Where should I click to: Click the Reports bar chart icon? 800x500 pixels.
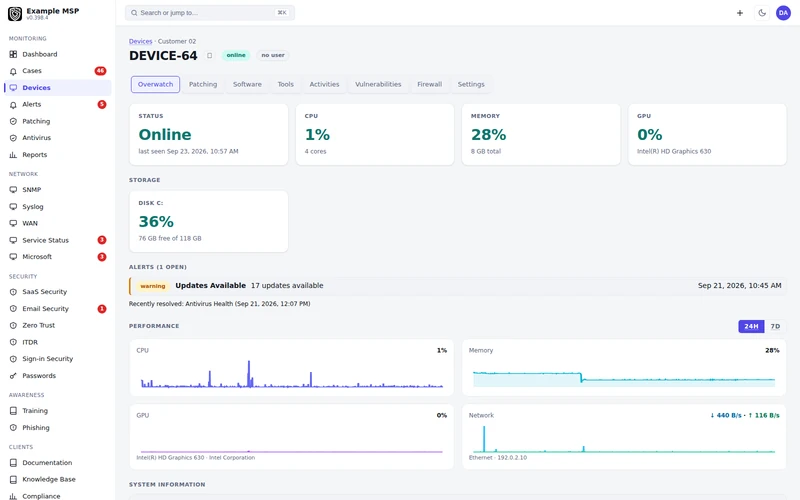coord(13,155)
